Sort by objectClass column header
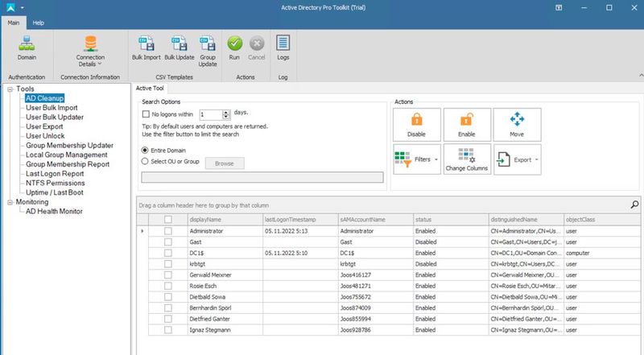This screenshot has width=644, height=355. 601,220
